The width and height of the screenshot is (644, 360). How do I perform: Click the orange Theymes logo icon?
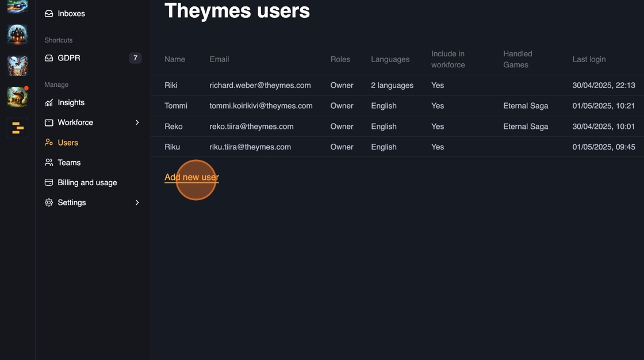17,128
